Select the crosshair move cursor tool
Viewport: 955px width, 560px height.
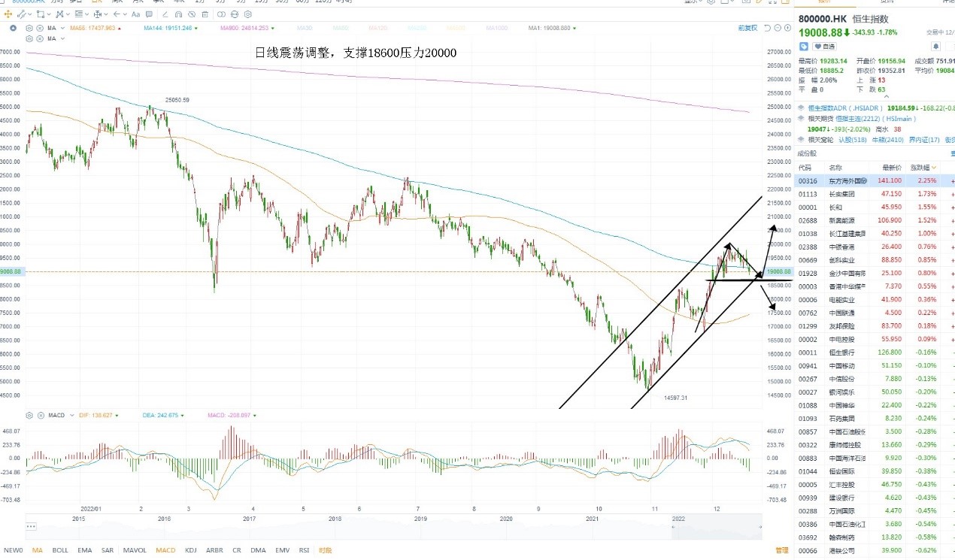pos(8,14)
